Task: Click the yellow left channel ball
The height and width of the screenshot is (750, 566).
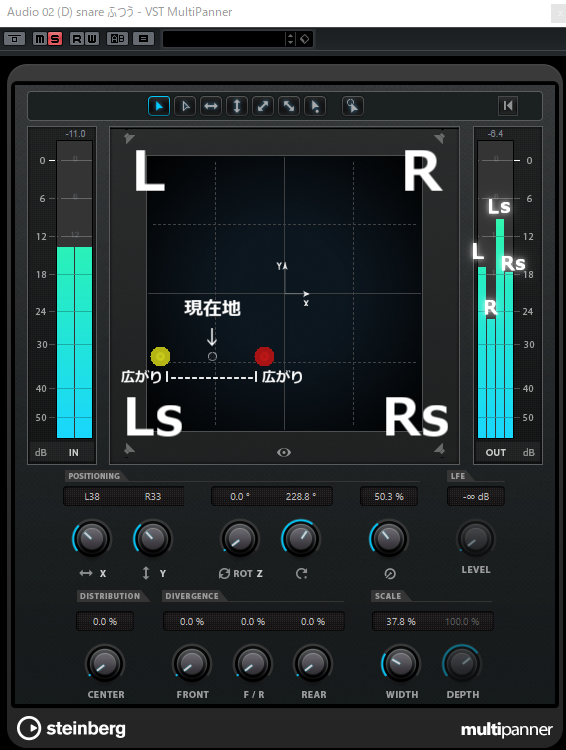Action: coord(160,356)
